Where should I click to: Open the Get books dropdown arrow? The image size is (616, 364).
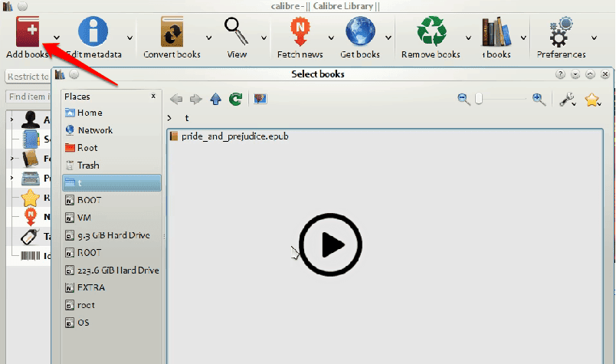click(x=388, y=38)
